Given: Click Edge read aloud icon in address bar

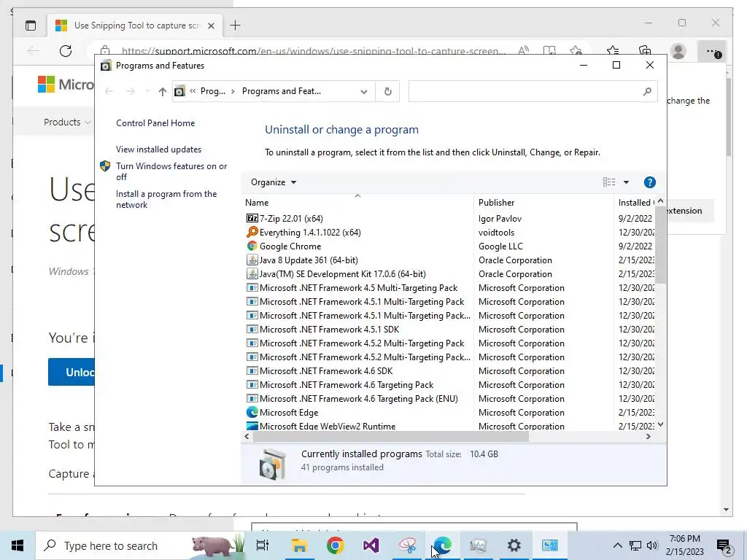Looking at the screenshot, I should 523,50.
